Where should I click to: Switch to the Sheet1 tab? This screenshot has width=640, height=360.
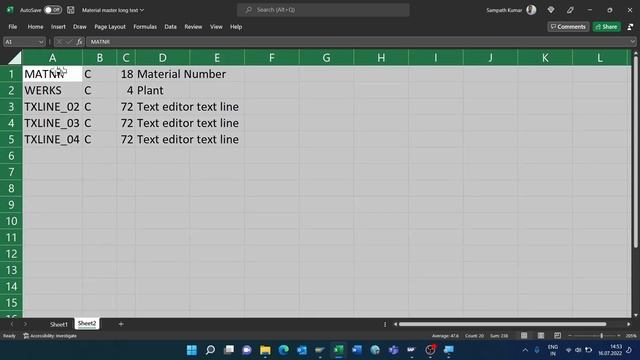(x=59, y=324)
